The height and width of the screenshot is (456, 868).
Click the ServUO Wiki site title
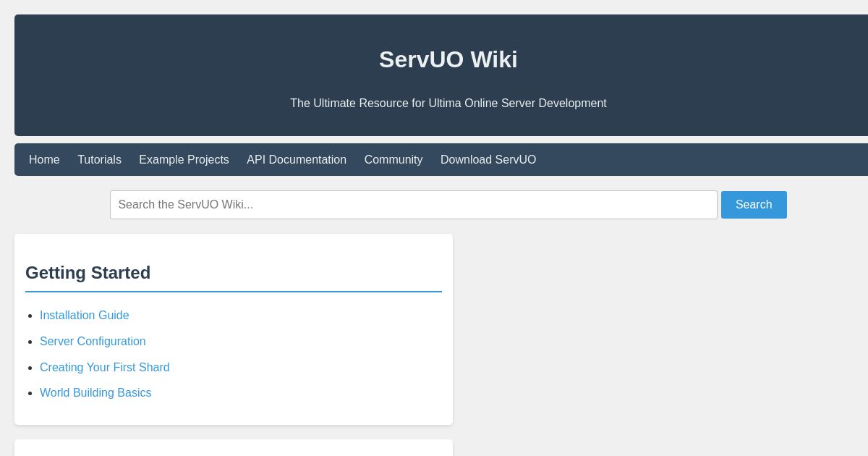click(x=448, y=59)
